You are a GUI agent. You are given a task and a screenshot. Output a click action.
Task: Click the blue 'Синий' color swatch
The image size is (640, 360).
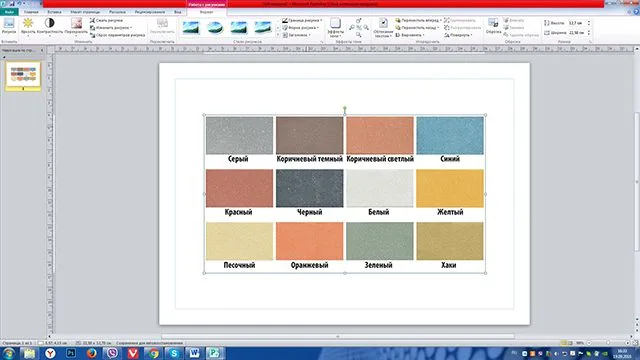coord(450,136)
